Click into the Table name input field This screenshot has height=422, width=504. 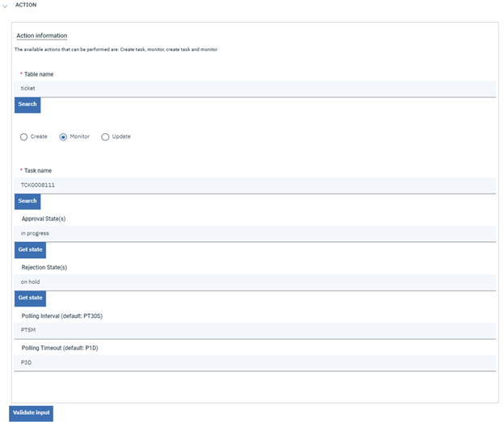coord(254,88)
